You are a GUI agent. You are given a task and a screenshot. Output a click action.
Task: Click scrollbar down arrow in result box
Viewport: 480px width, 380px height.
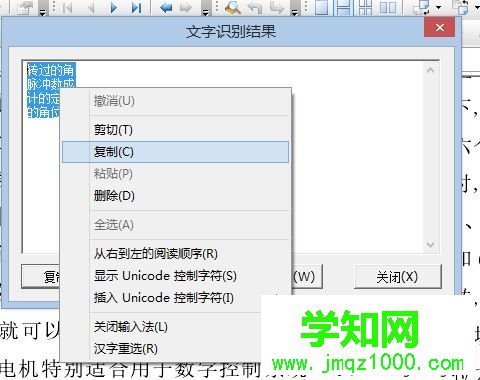(430, 245)
